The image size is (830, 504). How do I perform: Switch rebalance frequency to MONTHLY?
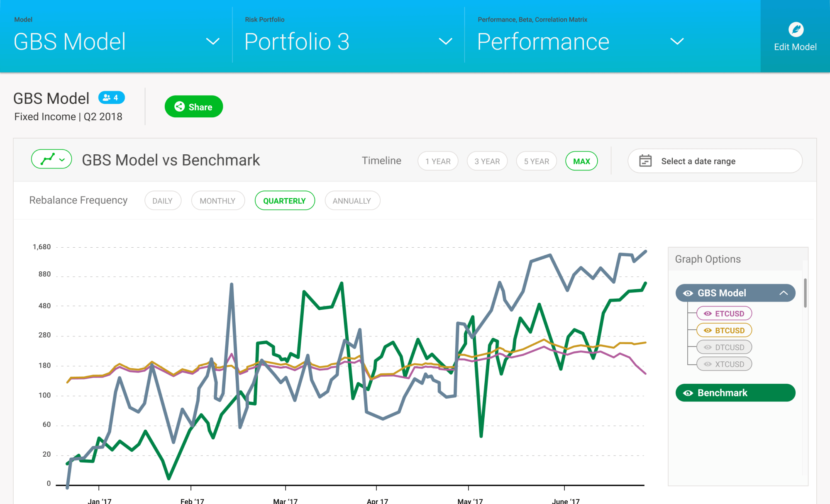[x=217, y=201]
